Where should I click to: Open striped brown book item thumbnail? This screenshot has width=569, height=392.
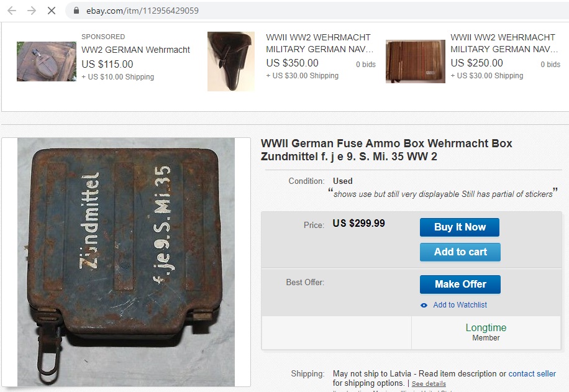coord(415,62)
